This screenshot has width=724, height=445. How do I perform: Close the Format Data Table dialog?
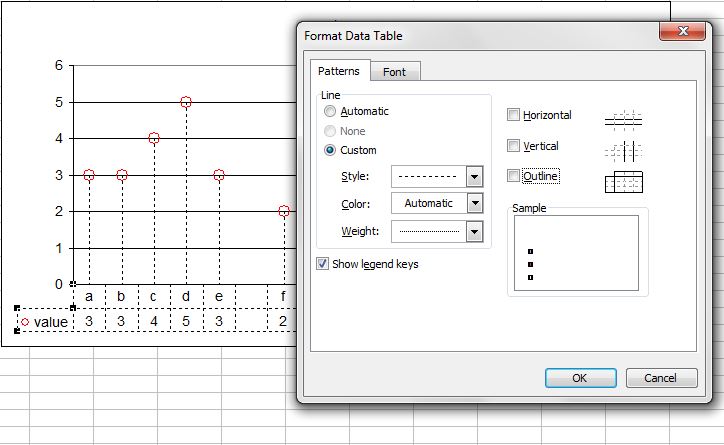coord(682,31)
